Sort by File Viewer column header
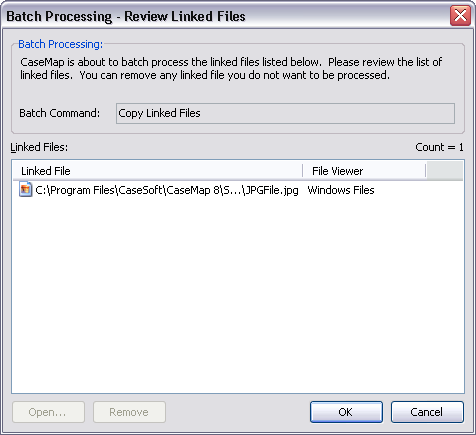Screen dimensions: 476x435 (x=364, y=171)
